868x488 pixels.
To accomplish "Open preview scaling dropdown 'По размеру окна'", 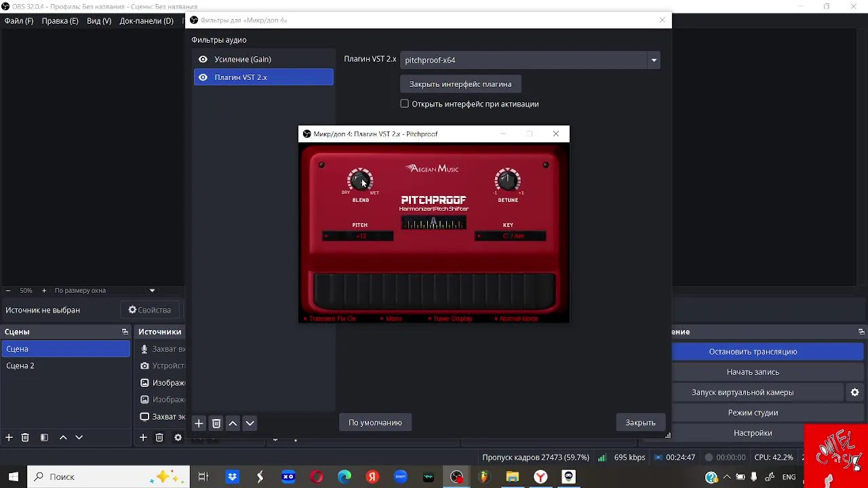I will tap(104, 291).
